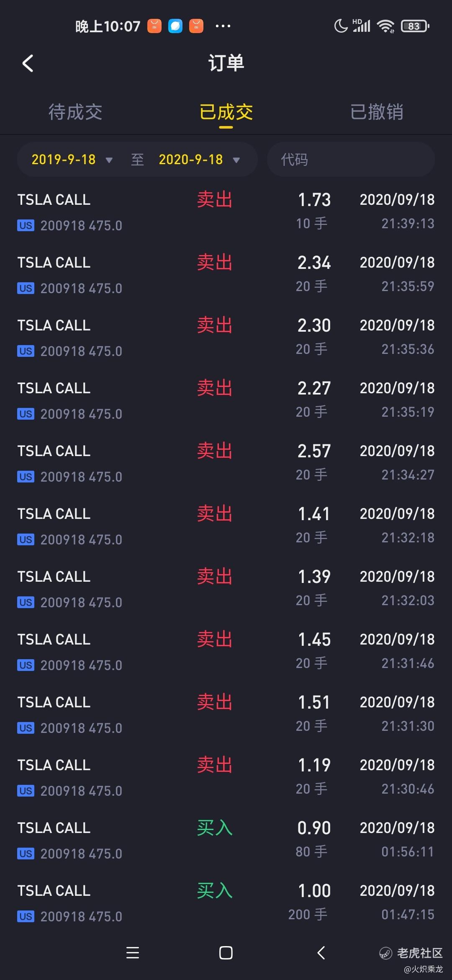Tap the moon do-not-disturb status icon
Image resolution: width=452 pixels, height=980 pixels.
(341, 26)
